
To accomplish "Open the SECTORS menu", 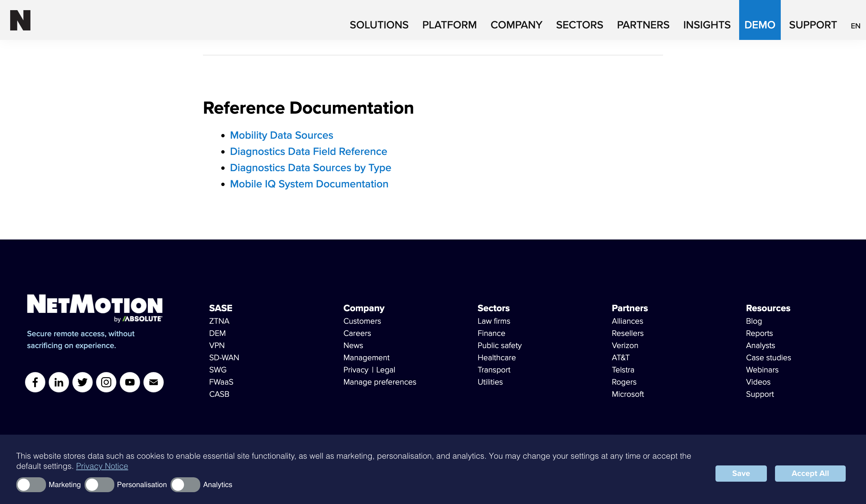I will click(x=579, y=25).
